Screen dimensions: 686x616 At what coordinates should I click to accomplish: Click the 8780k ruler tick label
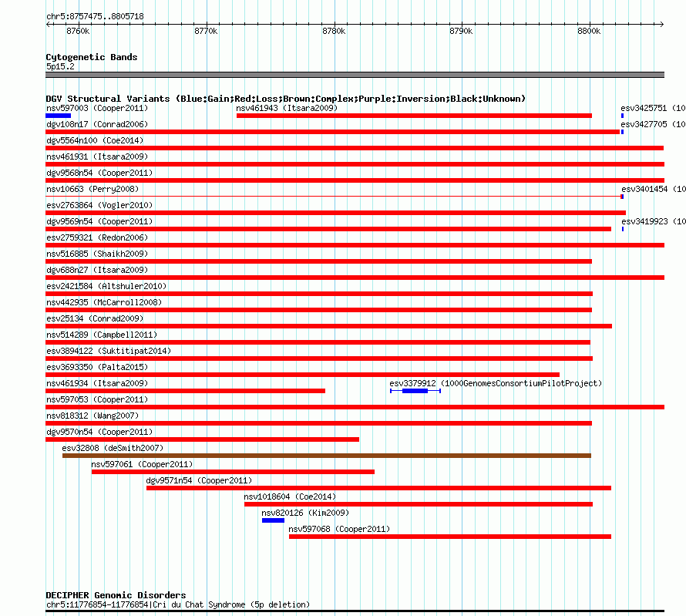pos(334,31)
